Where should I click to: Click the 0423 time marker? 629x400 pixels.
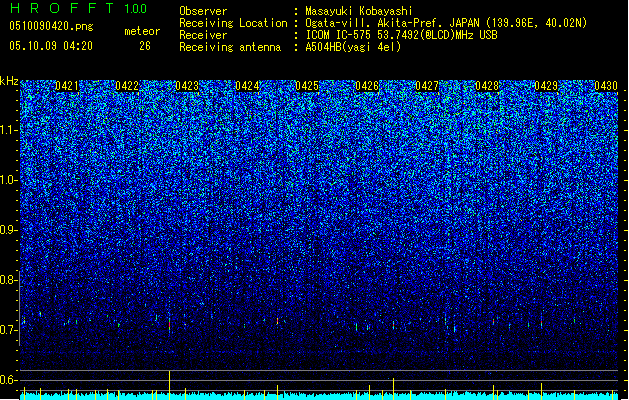pyautogui.click(x=187, y=86)
